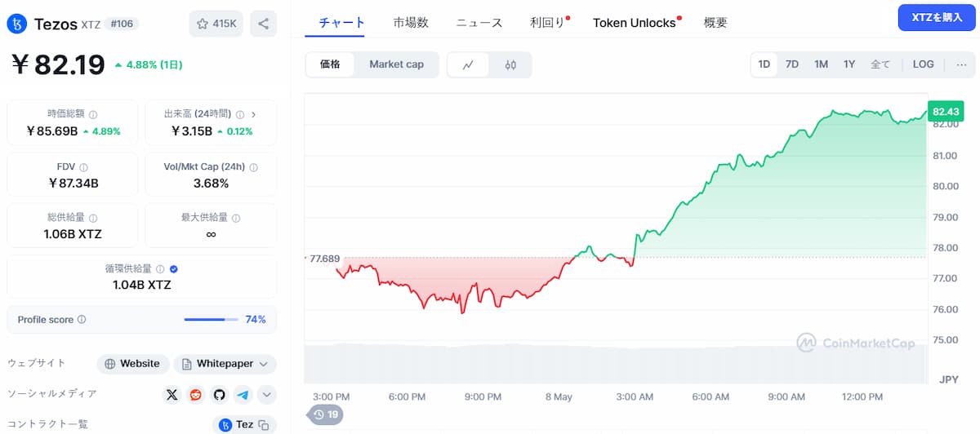The width and height of the screenshot is (980, 434).
Task: Copy the Tez contract address
Action: coord(264,425)
